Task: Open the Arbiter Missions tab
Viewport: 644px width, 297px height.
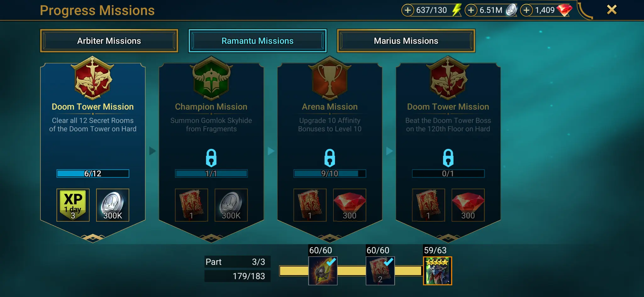Action: 109,41
